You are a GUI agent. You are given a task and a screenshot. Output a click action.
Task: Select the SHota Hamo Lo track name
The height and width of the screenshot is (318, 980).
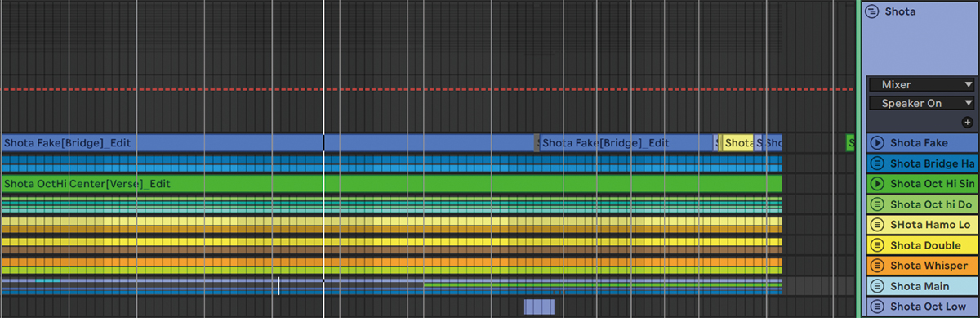click(930, 225)
